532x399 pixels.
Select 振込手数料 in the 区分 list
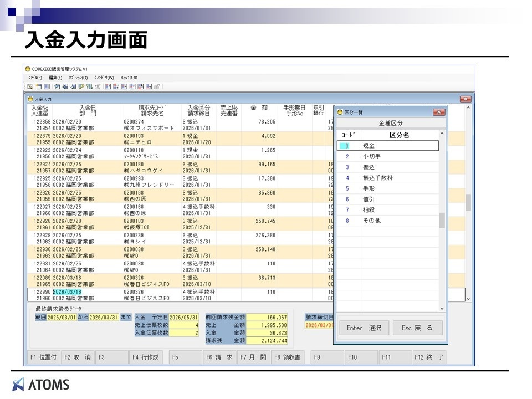[377, 178]
